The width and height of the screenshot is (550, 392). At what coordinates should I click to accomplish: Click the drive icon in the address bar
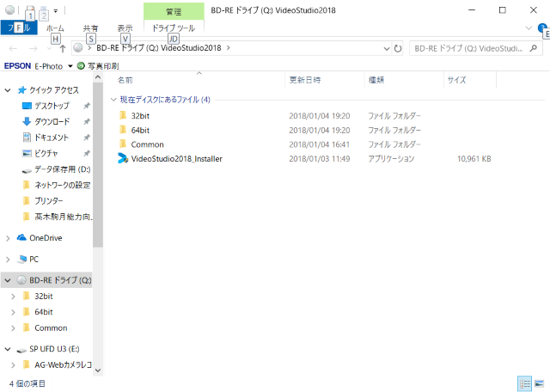[78, 48]
